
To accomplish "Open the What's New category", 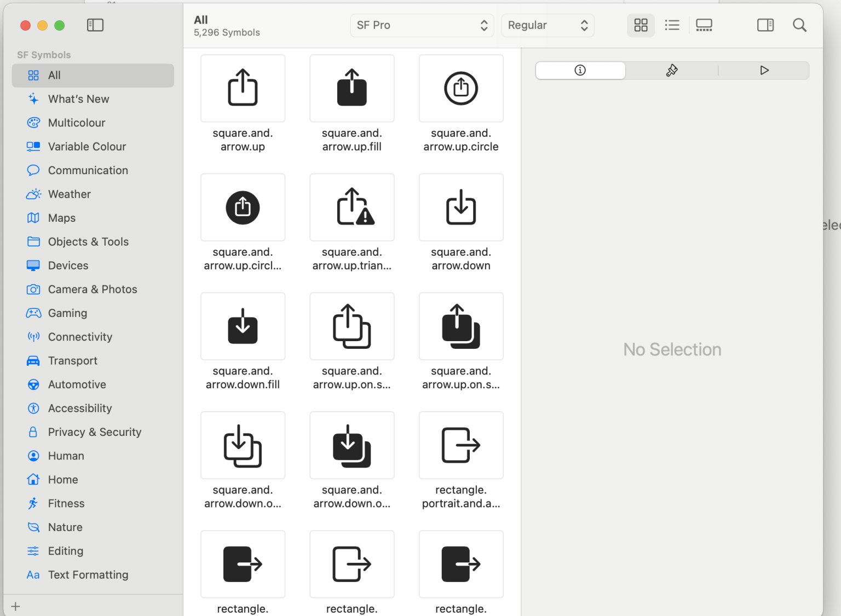I will point(78,99).
